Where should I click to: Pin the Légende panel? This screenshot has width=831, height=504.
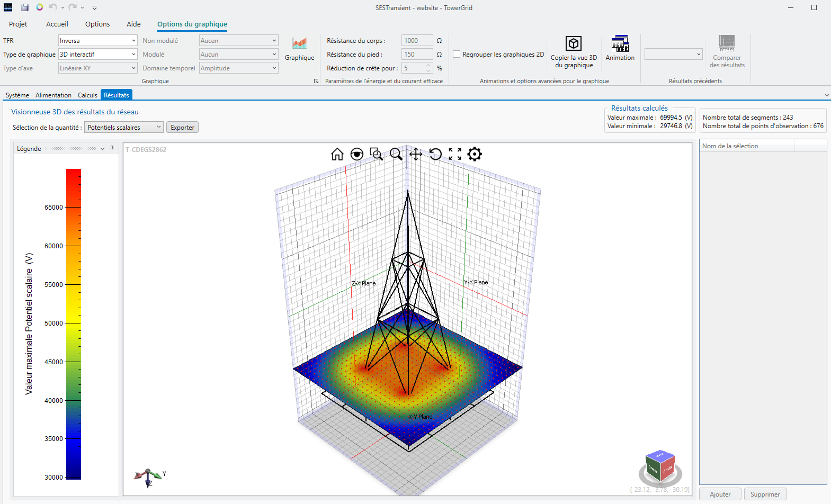click(x=112, y=149)
